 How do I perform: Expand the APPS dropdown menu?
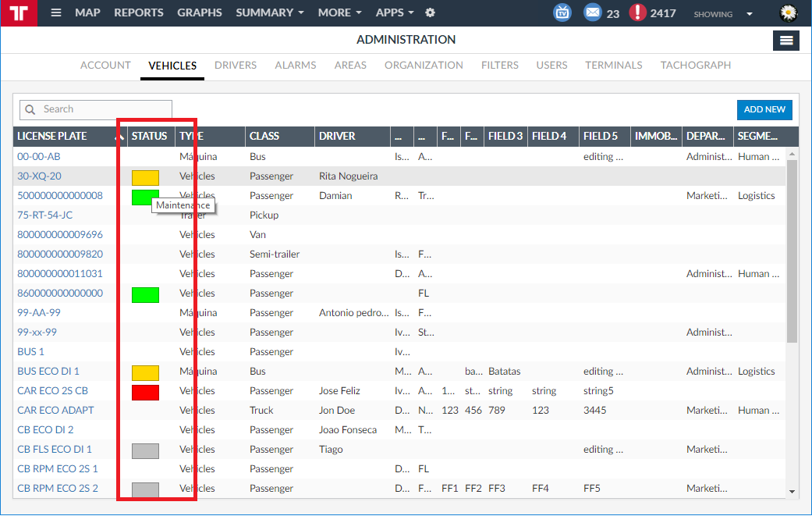click(395, 13)
